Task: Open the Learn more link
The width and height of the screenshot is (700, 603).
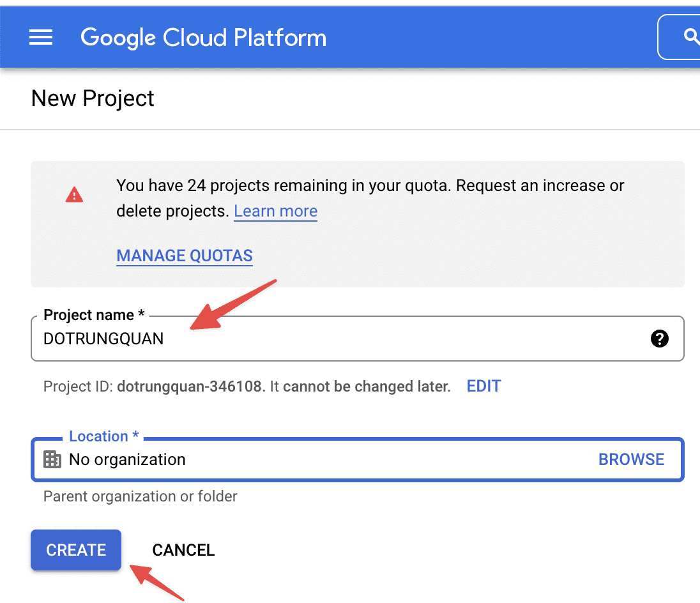Action: click(275, 211)
